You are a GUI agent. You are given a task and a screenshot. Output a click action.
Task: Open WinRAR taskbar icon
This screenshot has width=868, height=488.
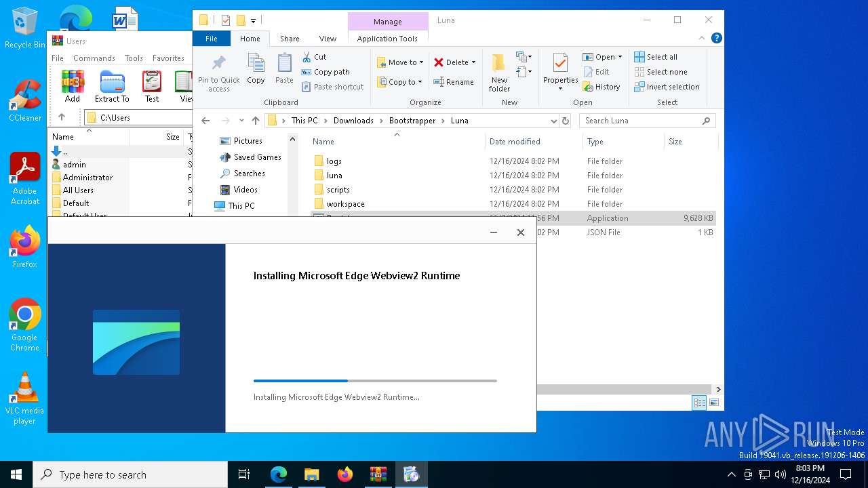point(378,474)
